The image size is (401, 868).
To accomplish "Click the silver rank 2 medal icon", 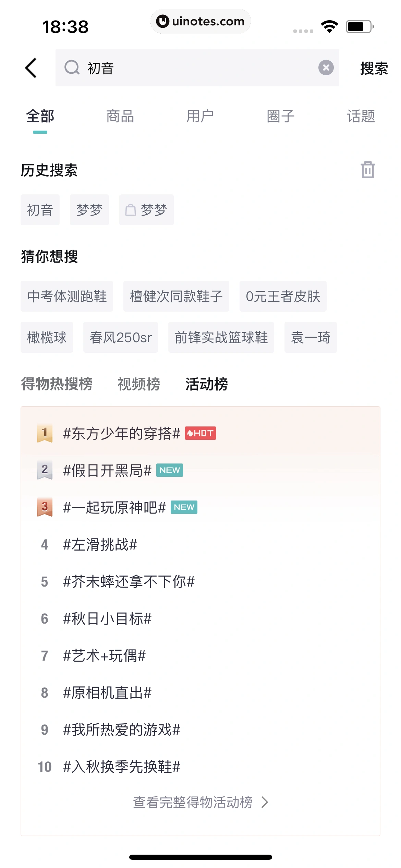I will point(44,471).
